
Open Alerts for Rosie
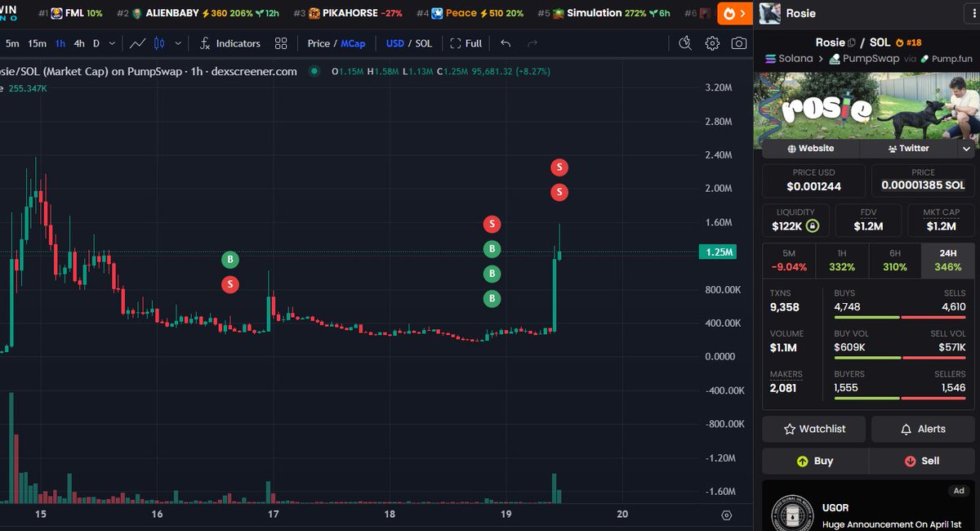pos(923,429)
